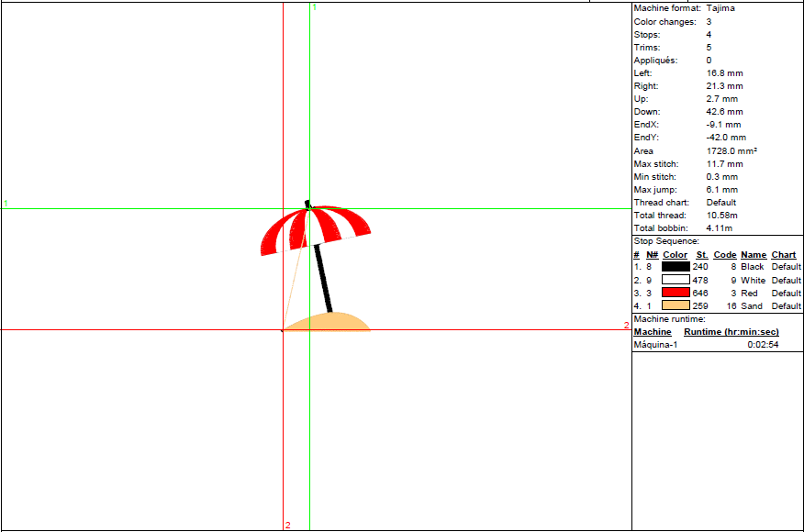Click the 'Name' column header
The height and width of the screenshot is (532, 804).
pyautogui.click(x=753, y=255)
